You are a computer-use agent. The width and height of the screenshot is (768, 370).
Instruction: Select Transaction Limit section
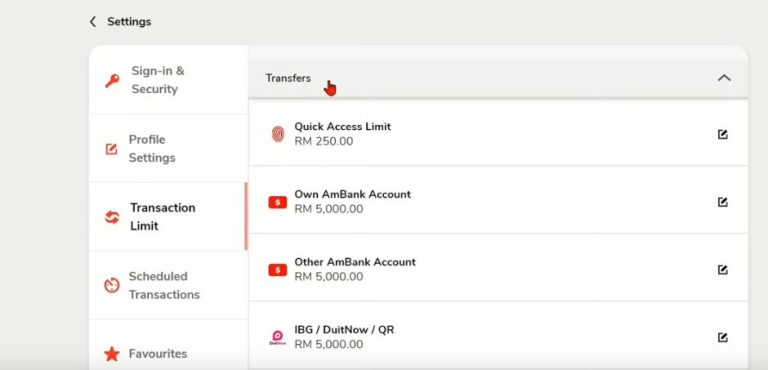pyautogui.click(x=168, y=217)
